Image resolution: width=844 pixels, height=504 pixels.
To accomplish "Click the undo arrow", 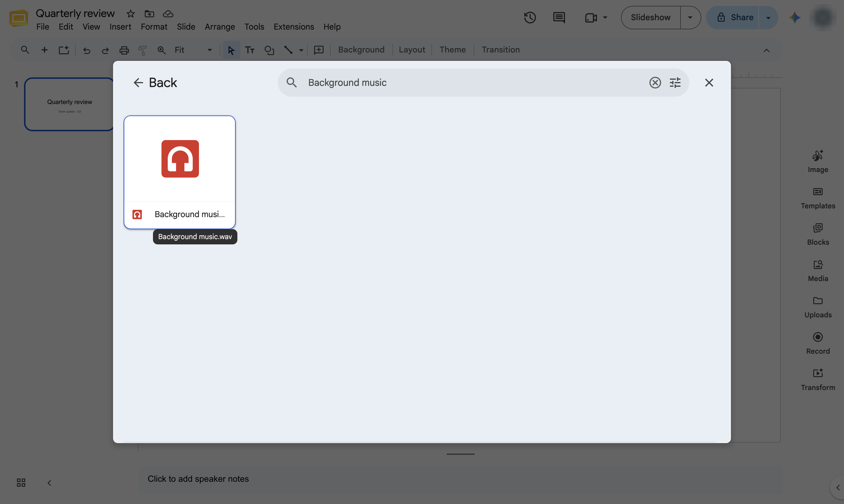I will pyautogui.click(x=87, y=50).
